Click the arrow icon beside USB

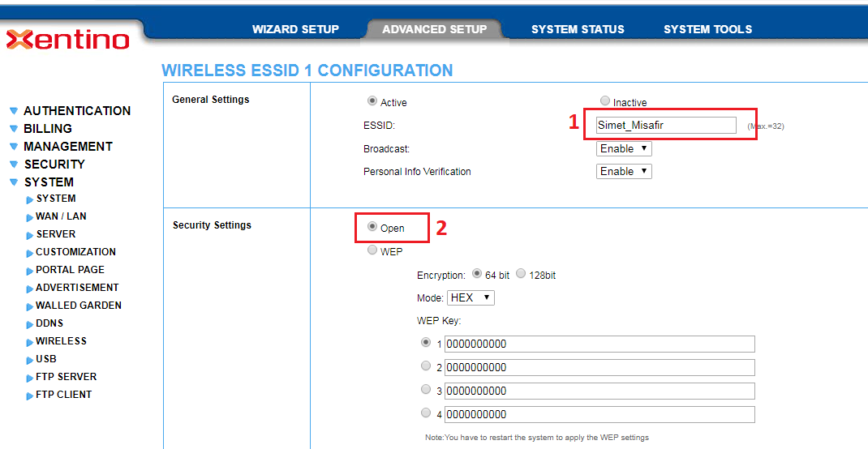(x=30, y=360)
